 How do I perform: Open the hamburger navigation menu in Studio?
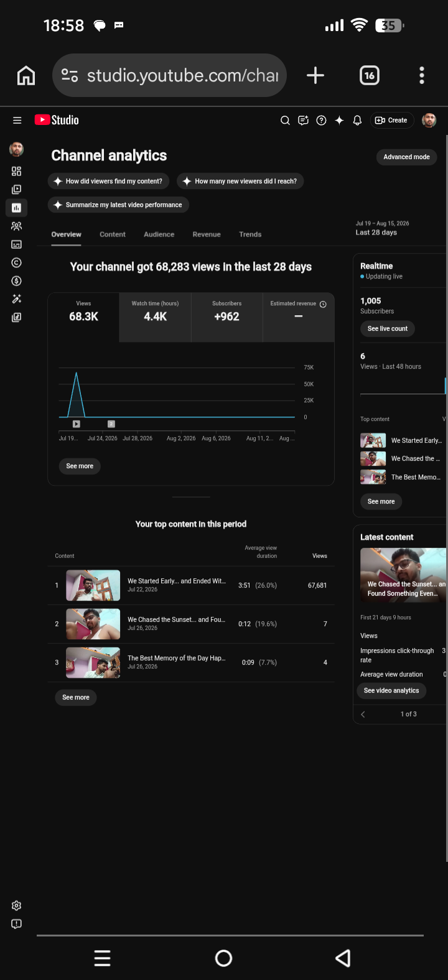point(17,120)
